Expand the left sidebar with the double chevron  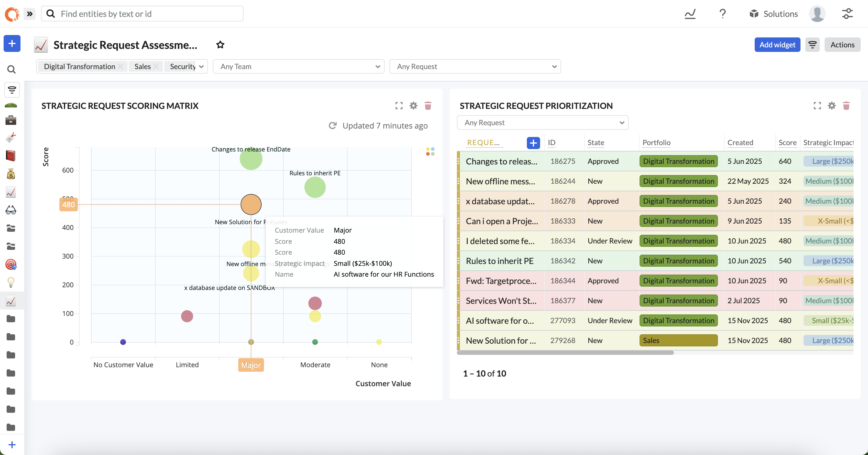point(30,14)
